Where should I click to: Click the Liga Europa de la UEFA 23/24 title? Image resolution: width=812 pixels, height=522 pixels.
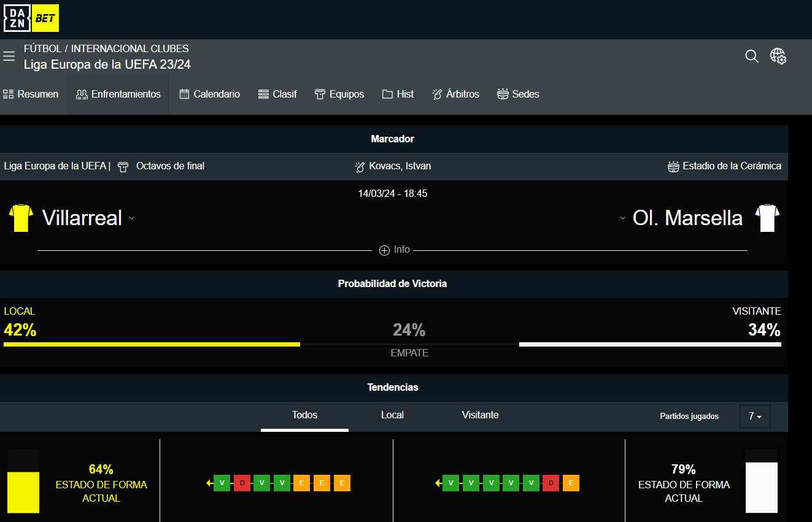107,64
